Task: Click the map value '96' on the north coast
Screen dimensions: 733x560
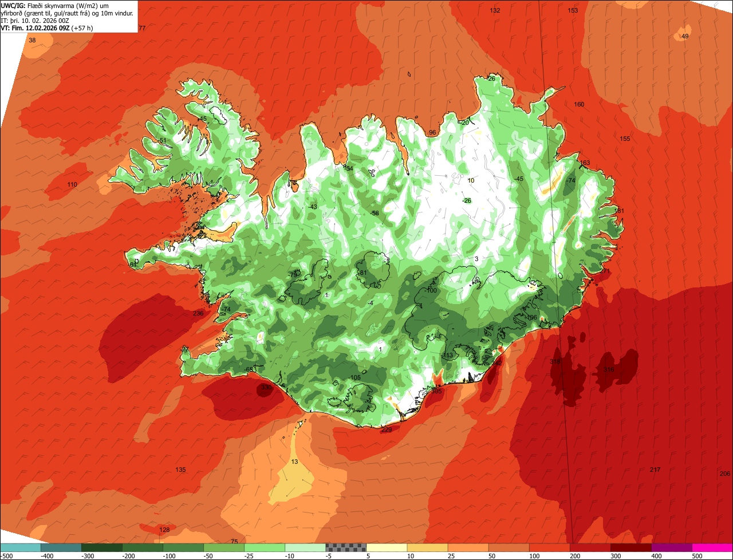Action: pyautogui.click(x=432, y=132)
